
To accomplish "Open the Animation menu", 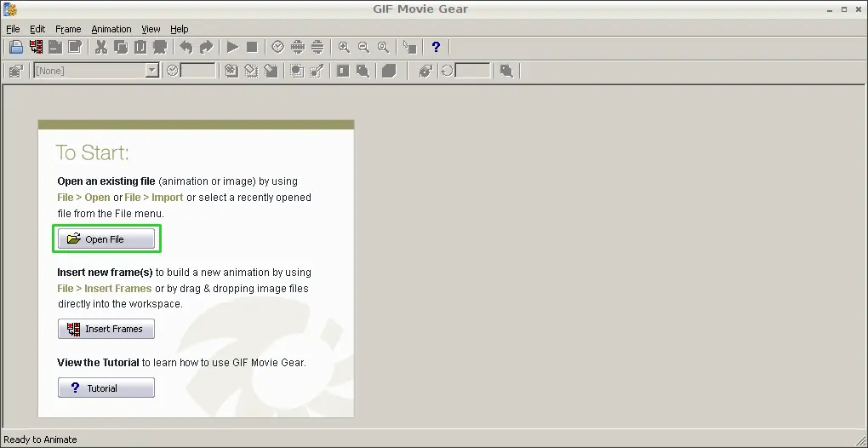I will [x=111, y=29].
